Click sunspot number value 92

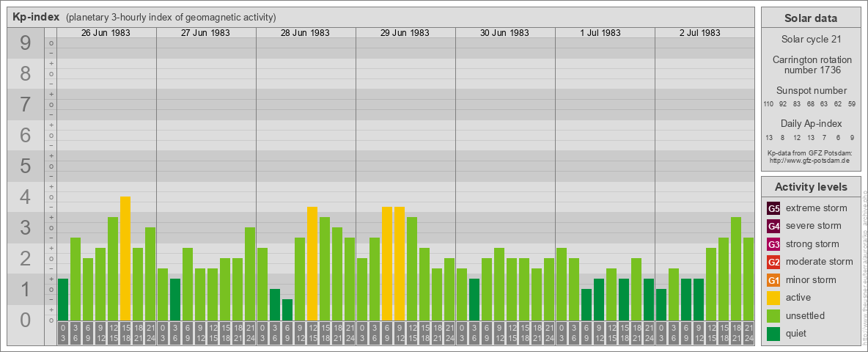783,104
